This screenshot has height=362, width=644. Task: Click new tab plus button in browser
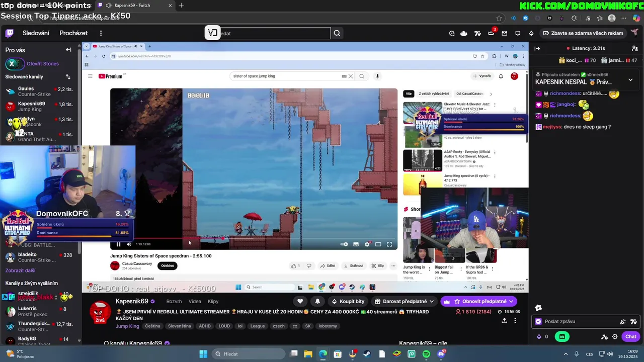click(x=181, y=6)
